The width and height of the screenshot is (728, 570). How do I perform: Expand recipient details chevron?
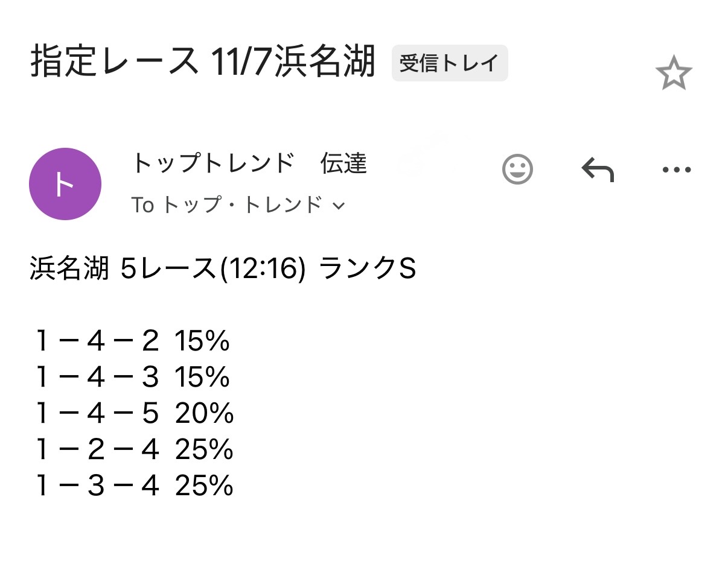point(339,206)
